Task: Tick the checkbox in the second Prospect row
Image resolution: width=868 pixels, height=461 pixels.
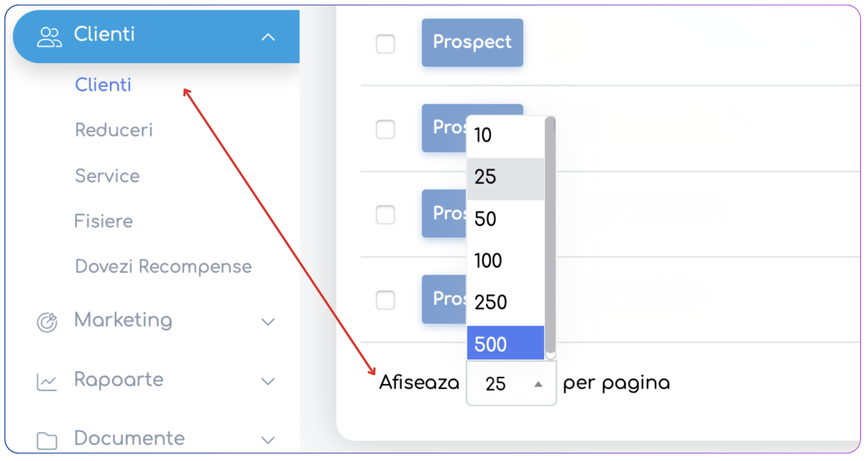Action: (386, 129)
